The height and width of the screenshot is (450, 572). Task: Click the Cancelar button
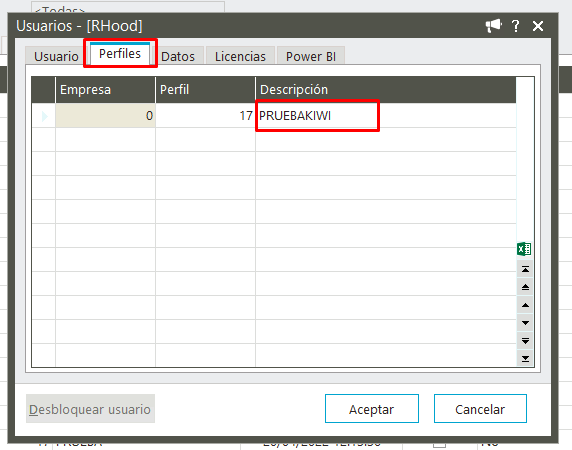[x=480, y=408]
